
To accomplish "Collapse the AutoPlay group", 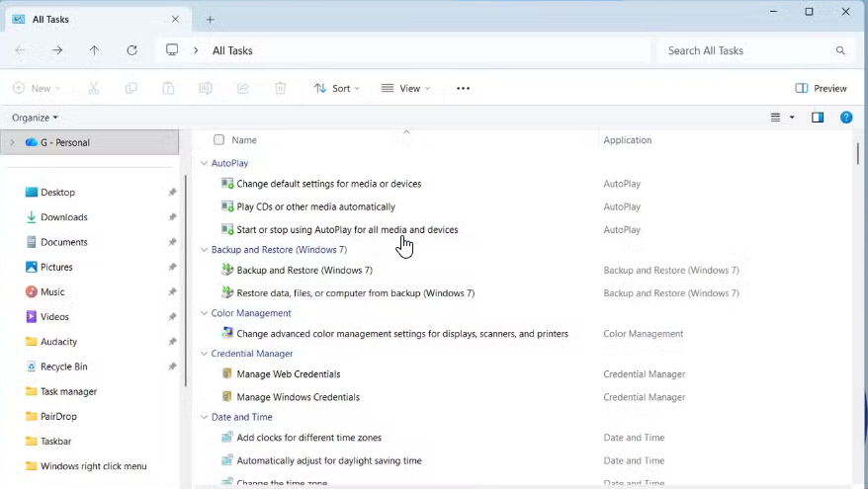I will [x=205, y=163].
